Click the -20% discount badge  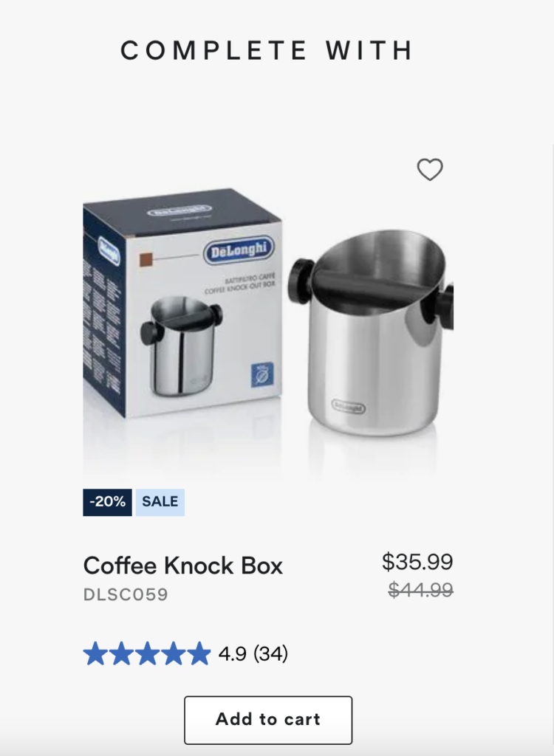107,502
